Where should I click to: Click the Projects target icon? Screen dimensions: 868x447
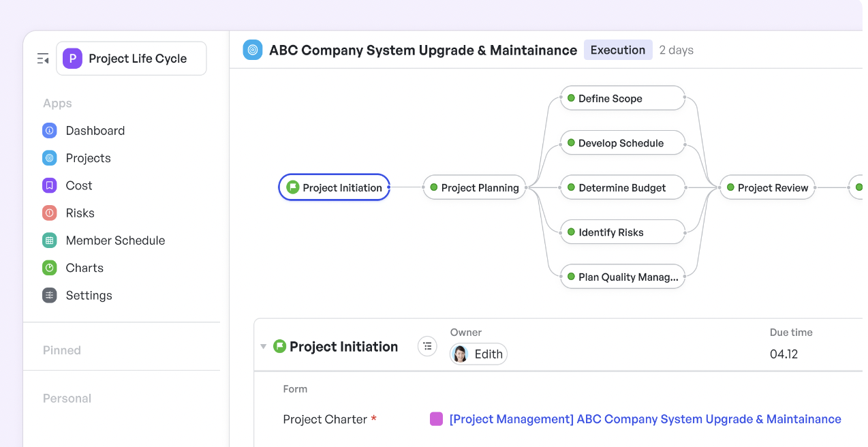[x=50, y=158]
